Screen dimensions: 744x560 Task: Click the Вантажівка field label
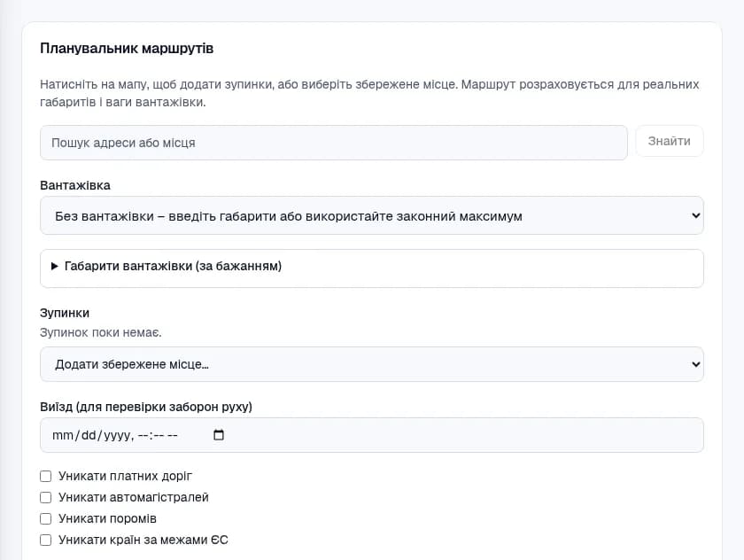click(x=75, y=185)
